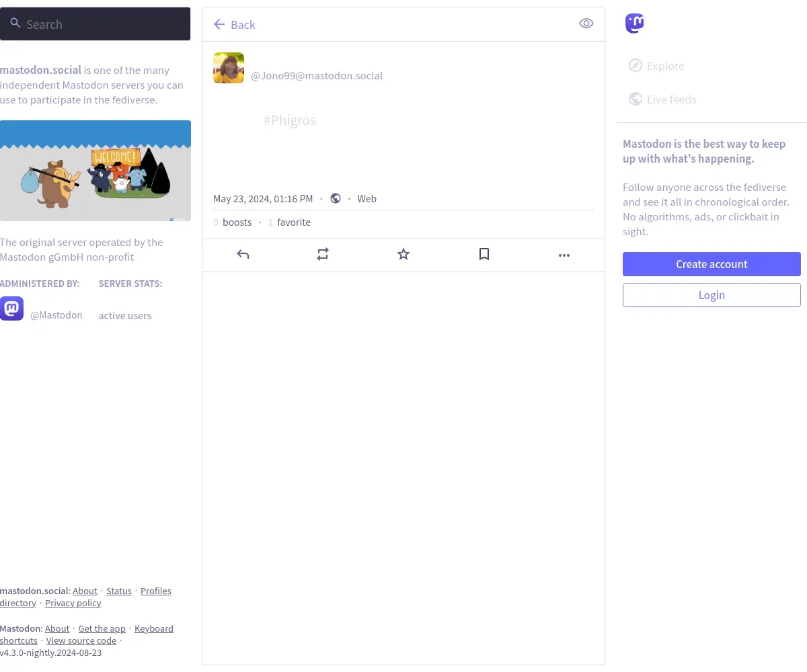Reply to the post

[243, 255]
